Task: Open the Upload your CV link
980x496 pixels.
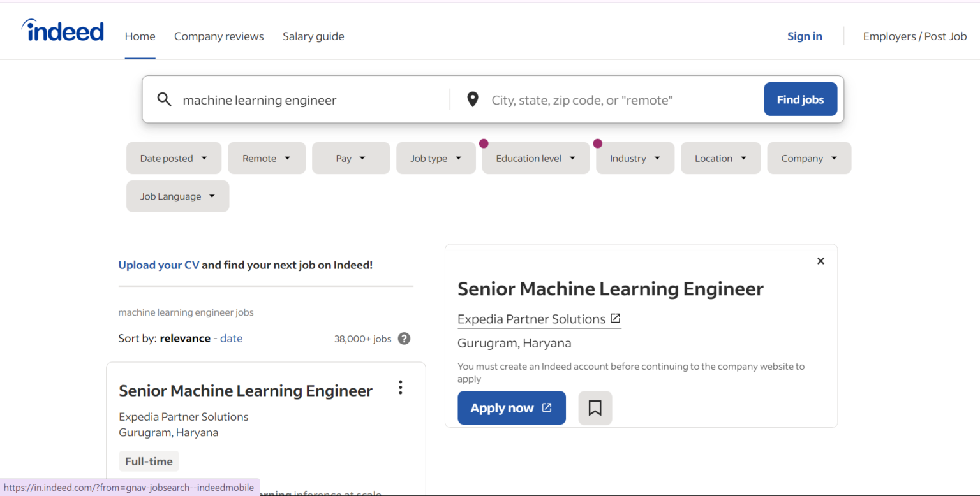Action: coord(159,265)
